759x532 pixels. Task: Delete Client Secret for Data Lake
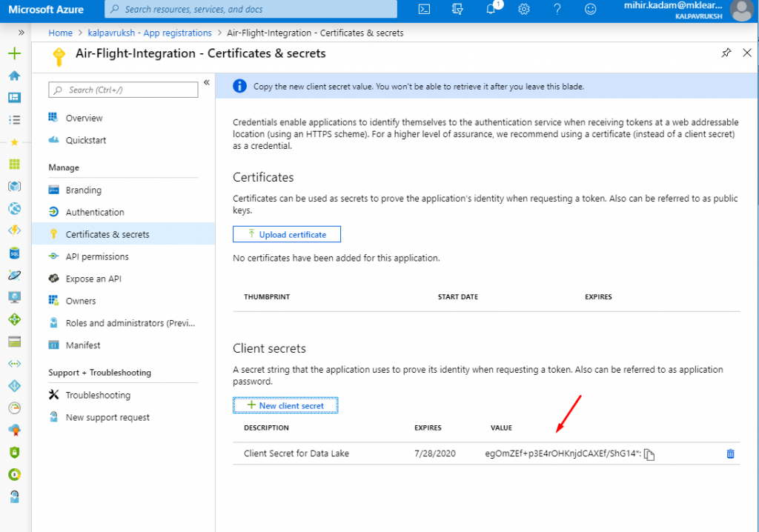[x=730, y=453]
